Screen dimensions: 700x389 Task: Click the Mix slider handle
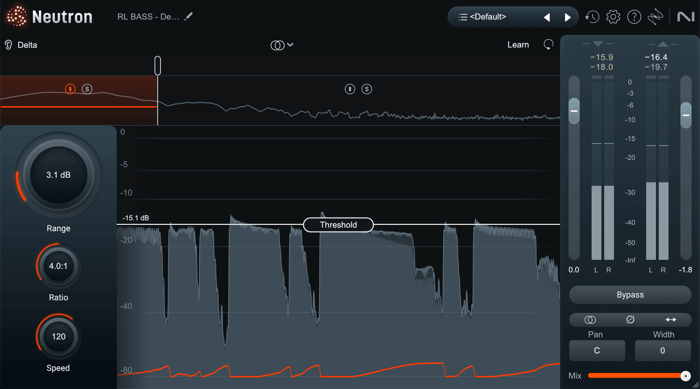click(x=685, y=376)
